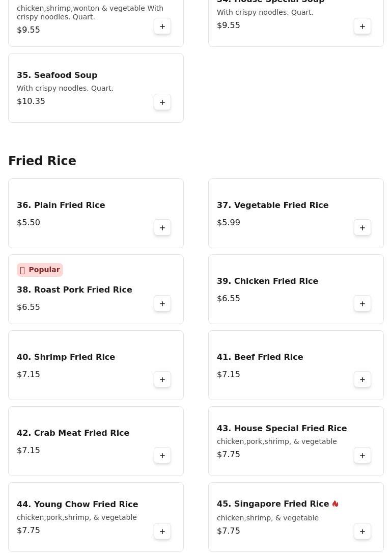Image resolution: width=392 pixels, height=553 pixels.
Task: Add Shrimp Fried Rice to order
Action: [x=162, y=380]
